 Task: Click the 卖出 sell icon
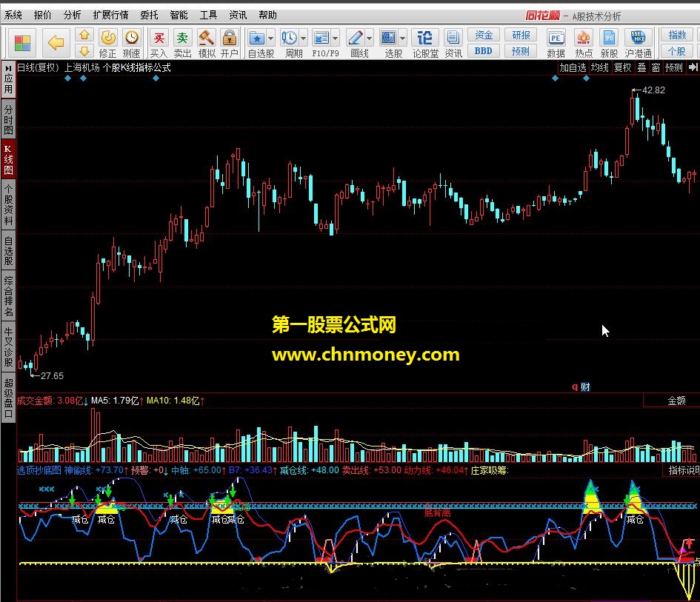pyautogui.click(x=182, y=43)
